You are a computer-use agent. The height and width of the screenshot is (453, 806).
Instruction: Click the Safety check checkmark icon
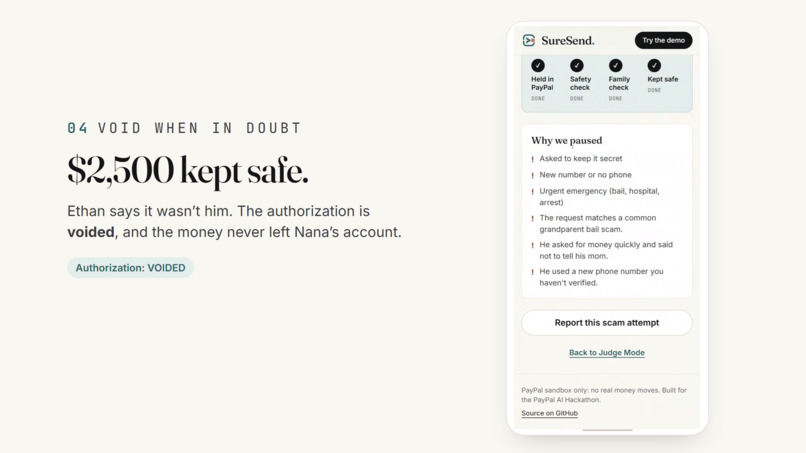click(577, 65)
